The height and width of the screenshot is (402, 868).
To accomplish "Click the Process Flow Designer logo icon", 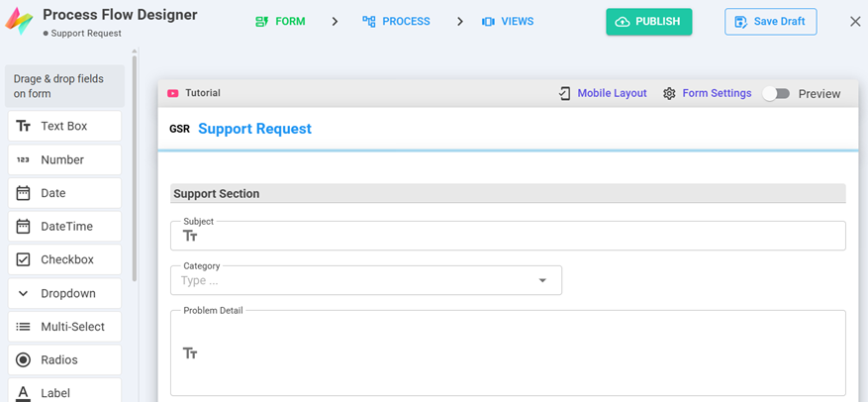I will click(19, 22).
